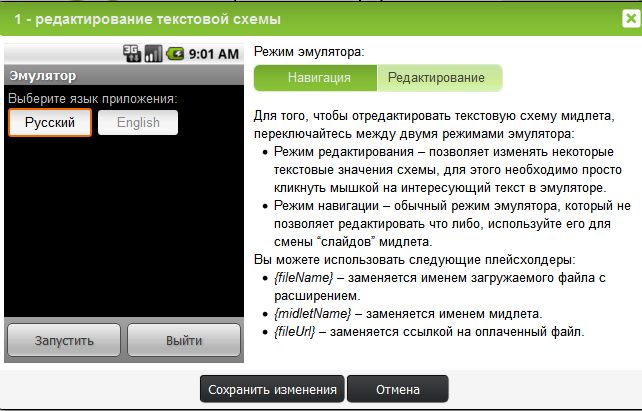Click the Вы можете использовать следующие плейсхолдеры line
Viewport: 642px width, 411px height.
coord(415,260)
